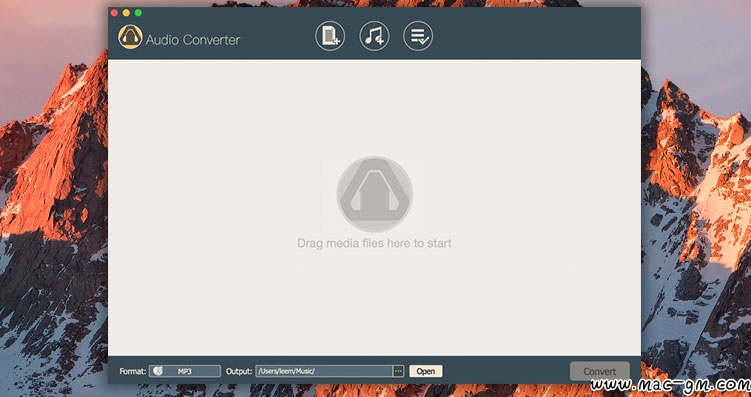Click the Convert button
Image resolution: width=751 pixels, height=397 pixels.
pyautogui.click(x=600, y=371)
